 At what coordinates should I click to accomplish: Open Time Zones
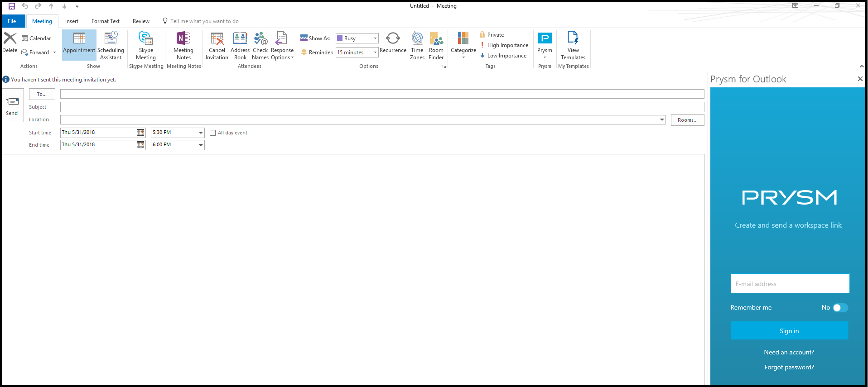(417, 45)
